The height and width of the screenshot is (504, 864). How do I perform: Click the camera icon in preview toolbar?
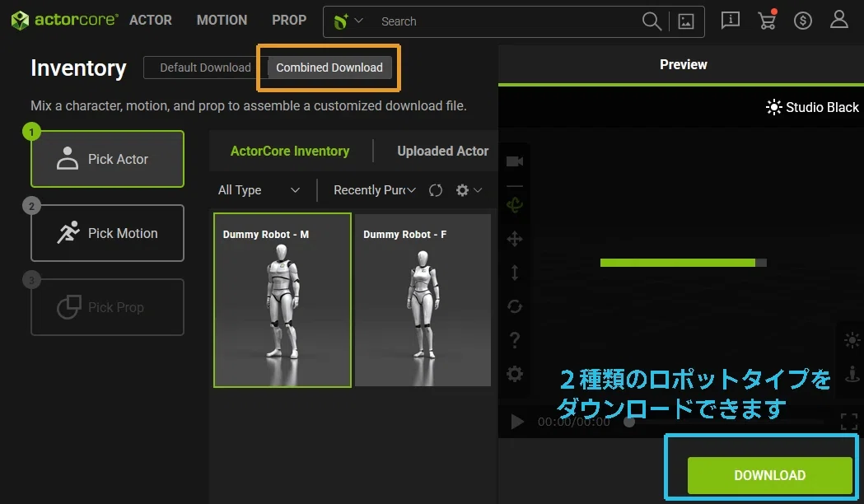(x=515, y=161)
